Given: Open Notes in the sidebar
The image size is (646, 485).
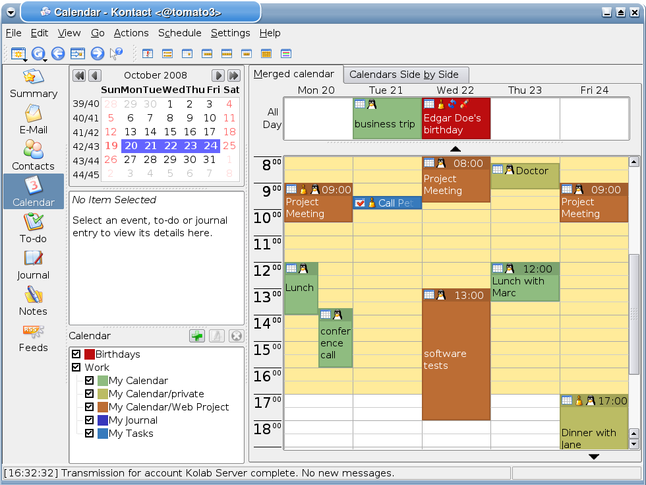Looking at the screenshot, I should 33,301.
